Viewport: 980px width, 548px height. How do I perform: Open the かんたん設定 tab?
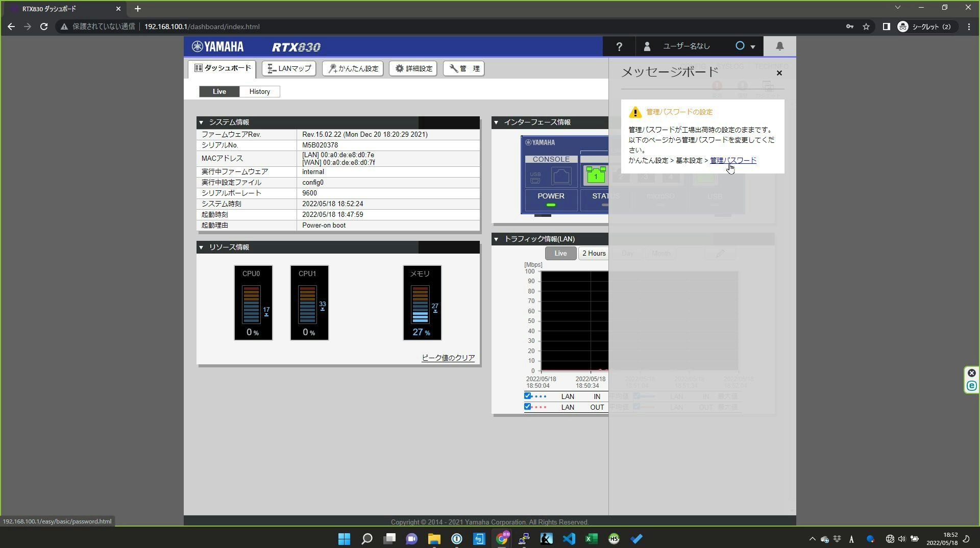[353, 68]
